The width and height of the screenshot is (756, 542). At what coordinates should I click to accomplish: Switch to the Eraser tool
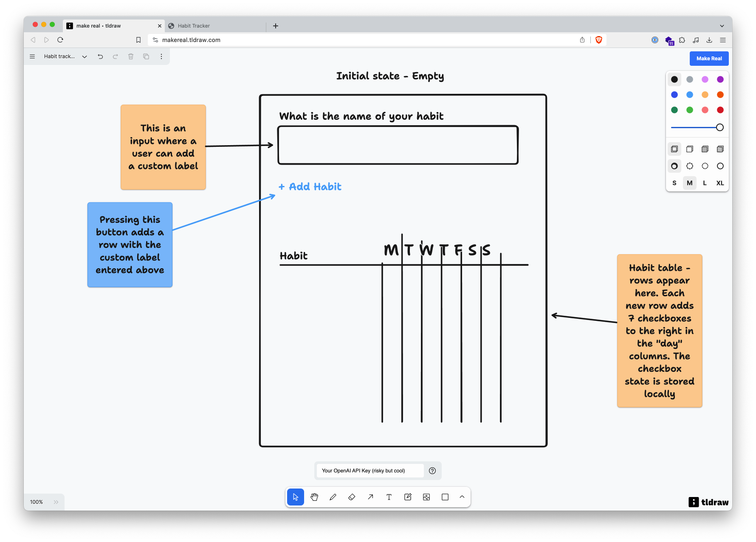click(352, 497)
